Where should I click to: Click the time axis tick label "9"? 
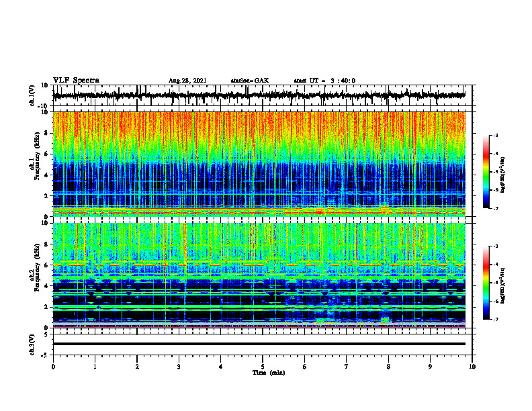[x=430, y=367]
